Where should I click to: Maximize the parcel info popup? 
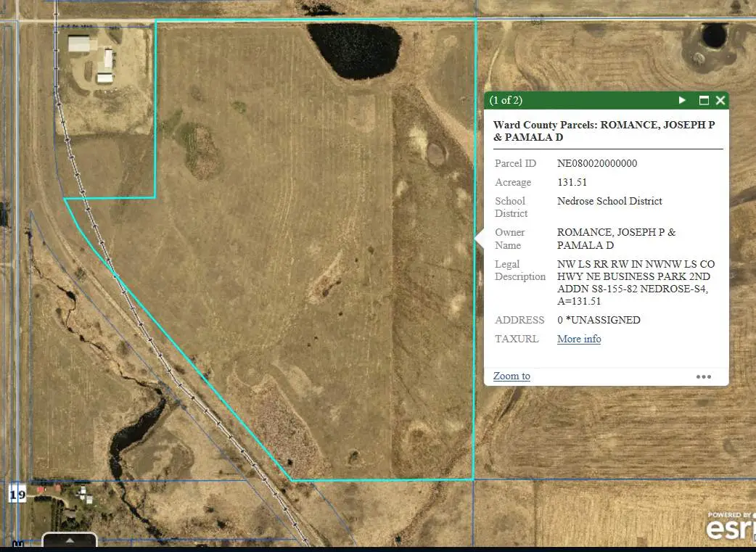pos(704,100)
